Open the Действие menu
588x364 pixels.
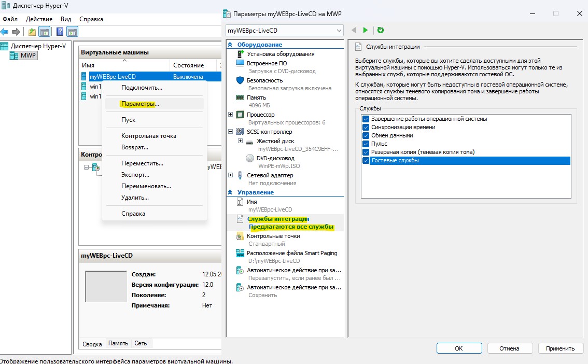[39, 19]
